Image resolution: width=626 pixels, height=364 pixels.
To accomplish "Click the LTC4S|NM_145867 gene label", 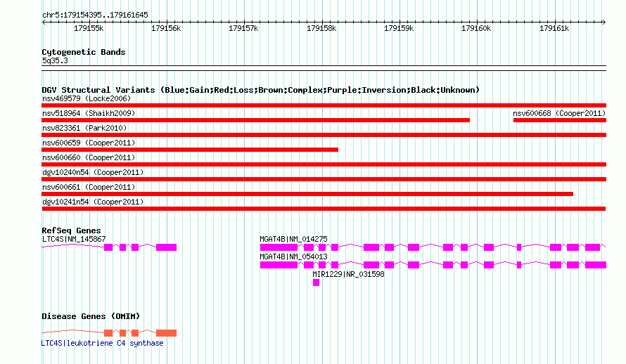I will coord(74,239).
